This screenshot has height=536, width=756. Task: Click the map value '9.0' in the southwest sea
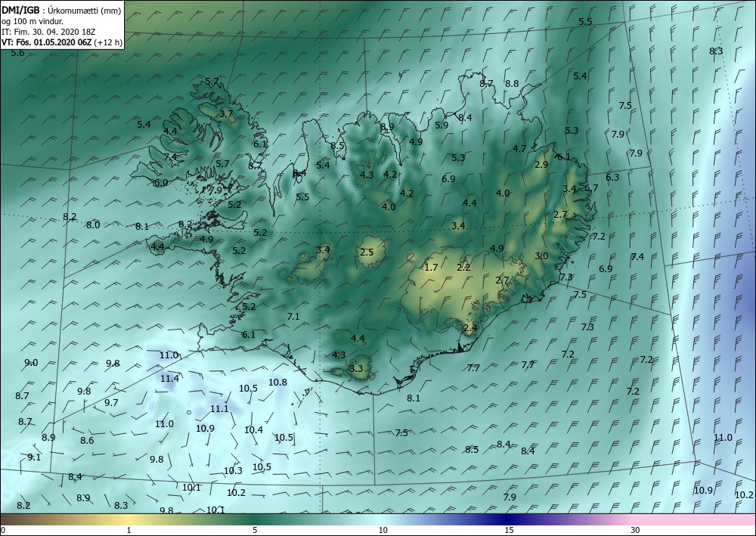pos(31,363)
